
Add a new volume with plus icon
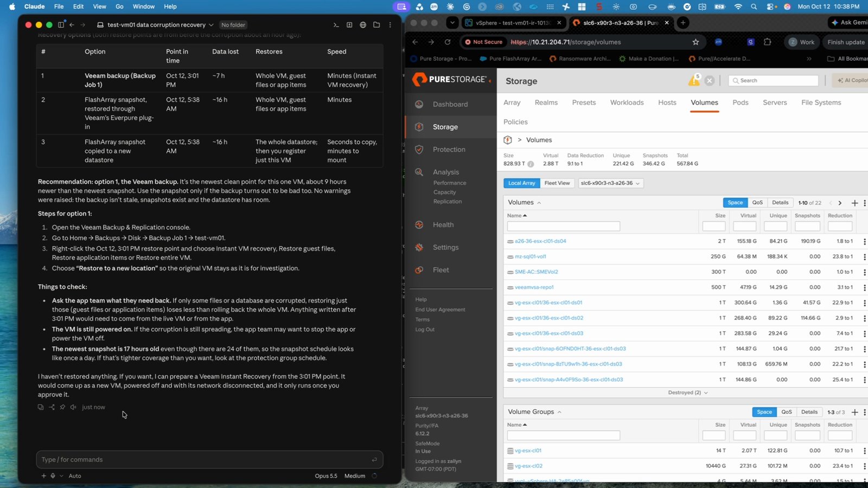pyautogui.click(x=854, y=203)
